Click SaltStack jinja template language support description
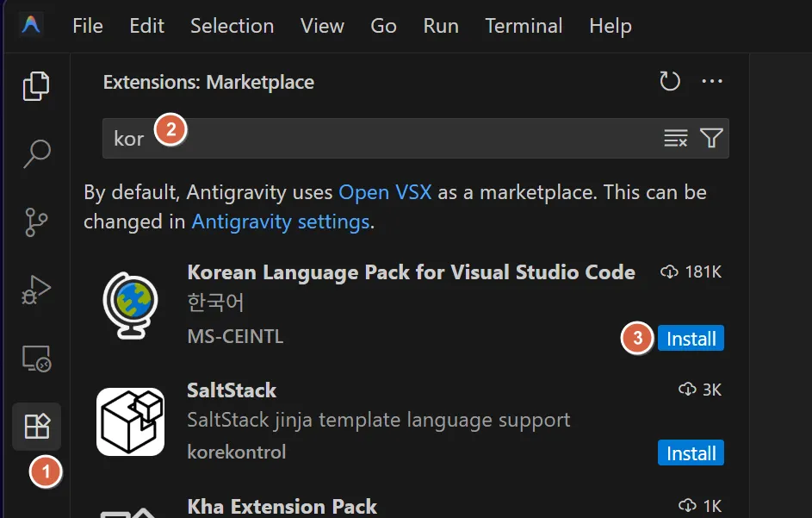812x518 pixels. (379, 420)
